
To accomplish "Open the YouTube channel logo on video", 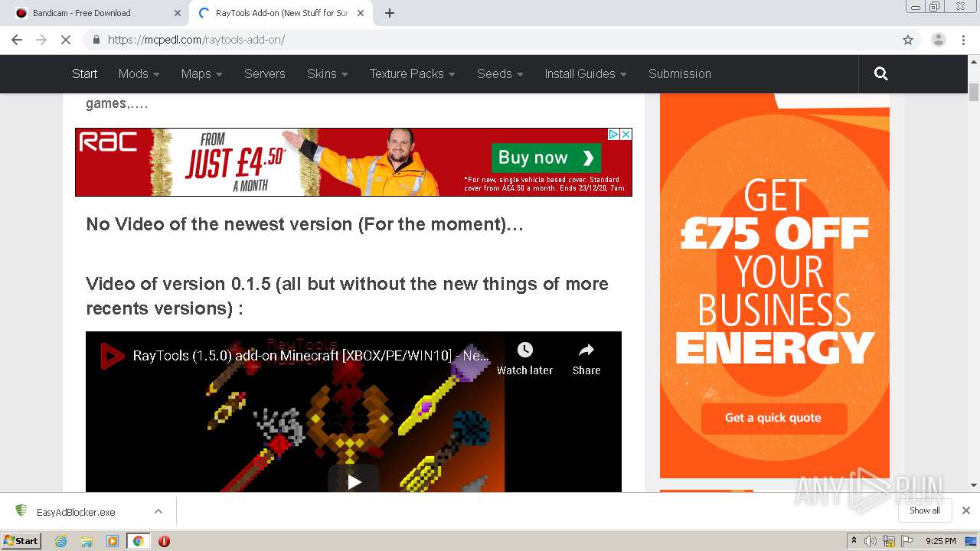I will [112, 356].
